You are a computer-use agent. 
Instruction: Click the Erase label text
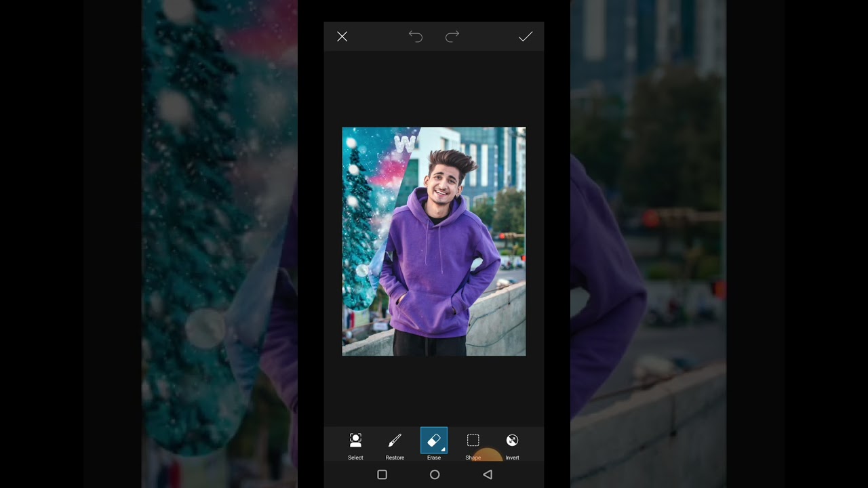[x=434, y=458]
